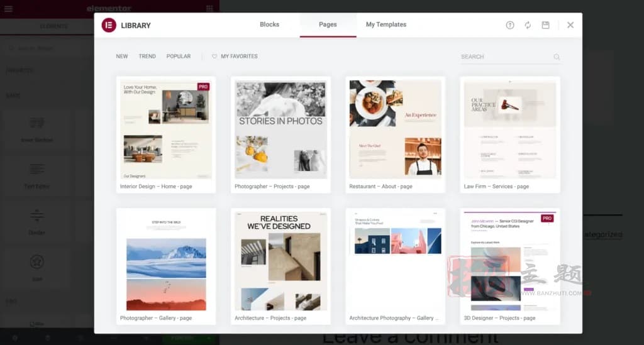
Task: Click the heart icon beside My Favorites
Action: [214, 56]
